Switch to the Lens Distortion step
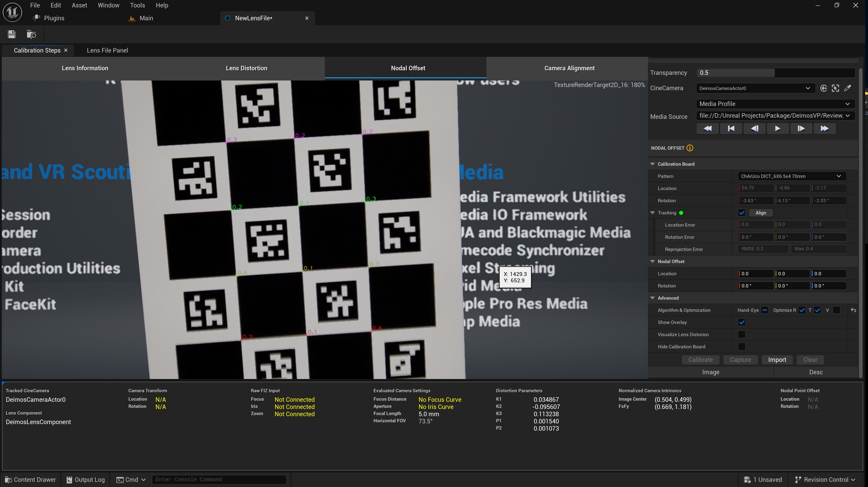Viewport: 868px width, 487px height. (x=246, y=68)
